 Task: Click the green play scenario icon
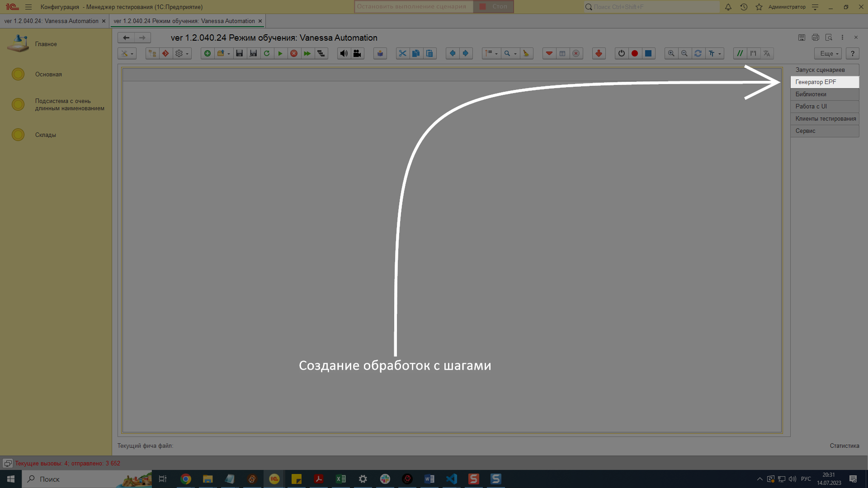point(280,53)
